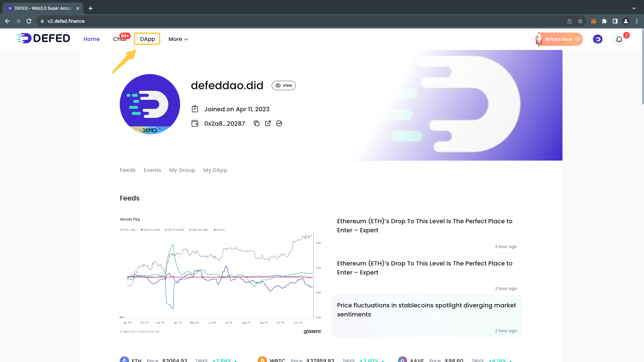
Task: Click the View eye button
Action: click(x=284, y=85)
